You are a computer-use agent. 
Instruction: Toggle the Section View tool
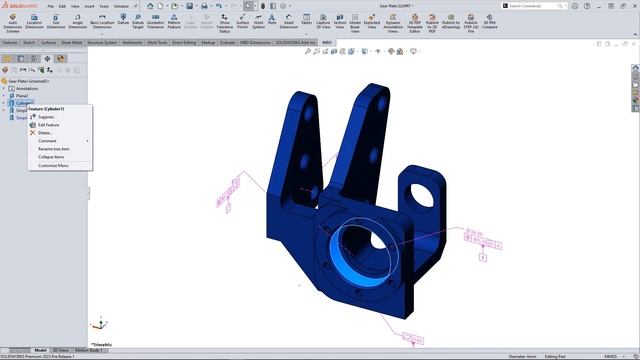coord(340,21)
